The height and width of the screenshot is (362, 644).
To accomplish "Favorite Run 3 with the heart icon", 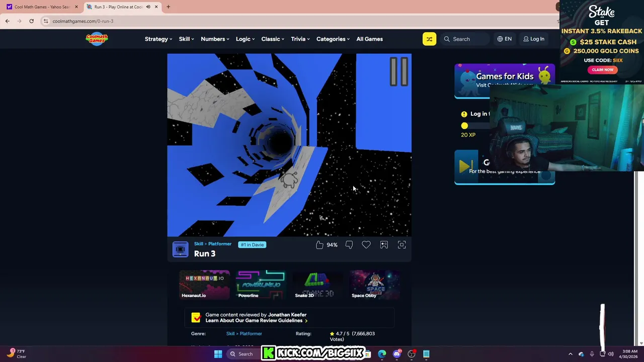I will click(x=366, y=245).
